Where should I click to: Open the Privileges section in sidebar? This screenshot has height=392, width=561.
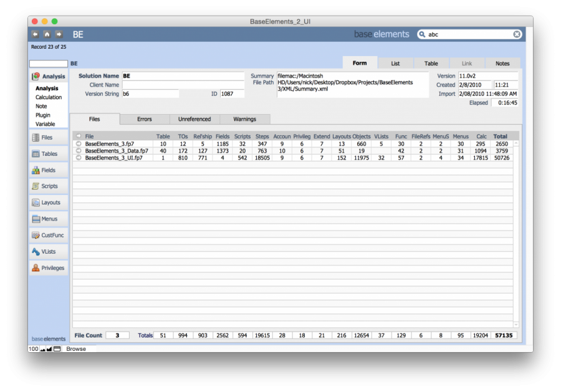tap(48, 268)
